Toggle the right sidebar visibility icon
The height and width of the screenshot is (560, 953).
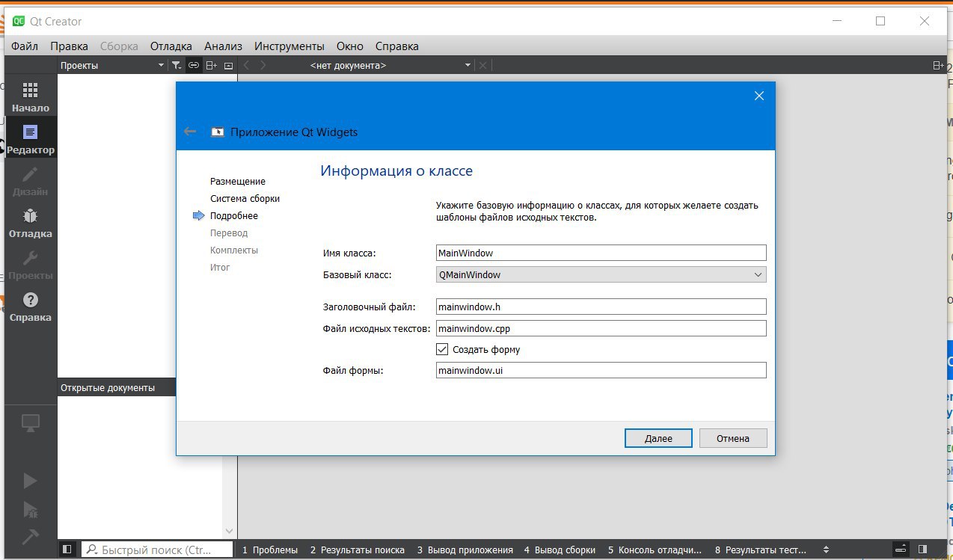click(922, 550)
